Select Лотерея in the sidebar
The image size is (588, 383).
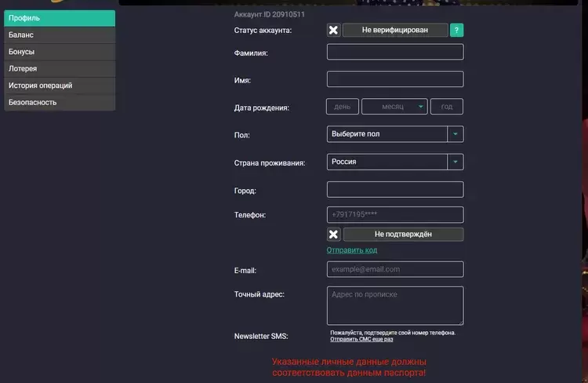60,68
